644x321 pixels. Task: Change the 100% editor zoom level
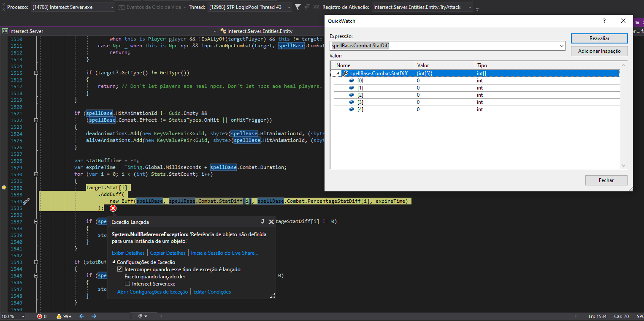pos(9,316)
